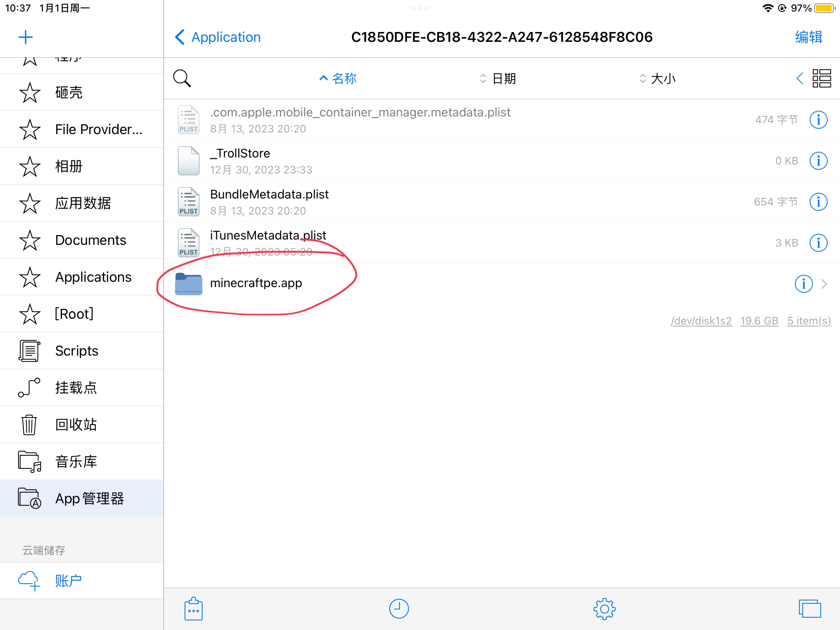Image resolution: width=840 pixels, height=630 pixels.
Task: Open 音乐库 music library in sidebar
Action: (x=82, y=461)
